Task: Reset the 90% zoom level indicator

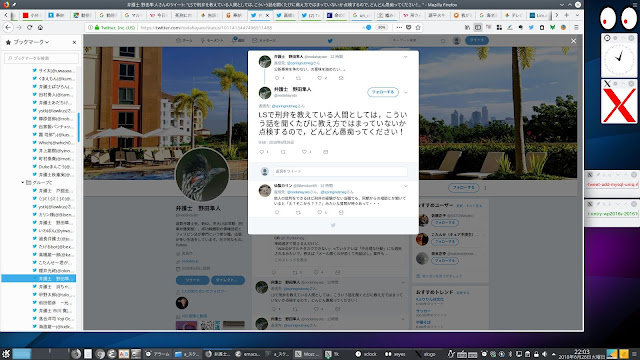Action: (x=382, y=27)
